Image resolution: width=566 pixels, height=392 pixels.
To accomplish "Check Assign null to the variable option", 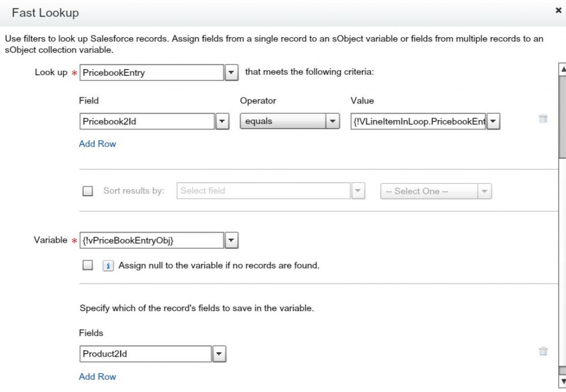I will (x=87, y=265).
